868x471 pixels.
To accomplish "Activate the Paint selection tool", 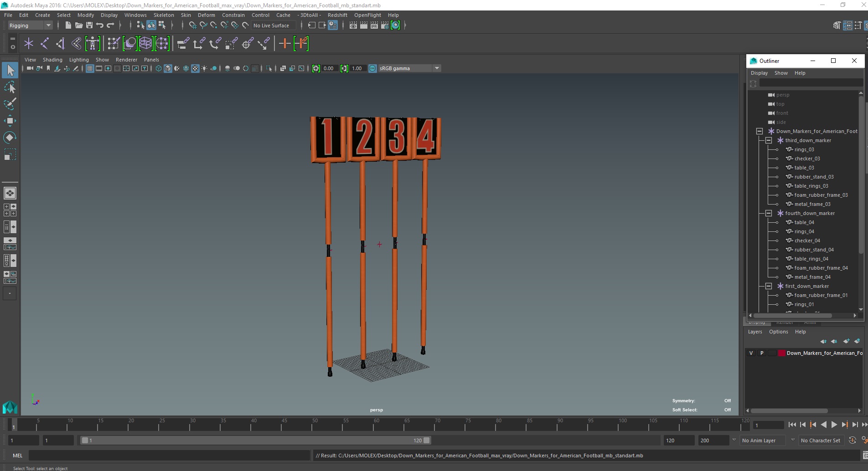I will click(10, 104).
